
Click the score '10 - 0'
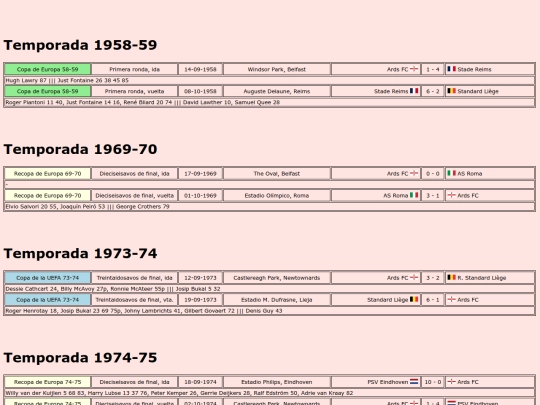point(433,382)
